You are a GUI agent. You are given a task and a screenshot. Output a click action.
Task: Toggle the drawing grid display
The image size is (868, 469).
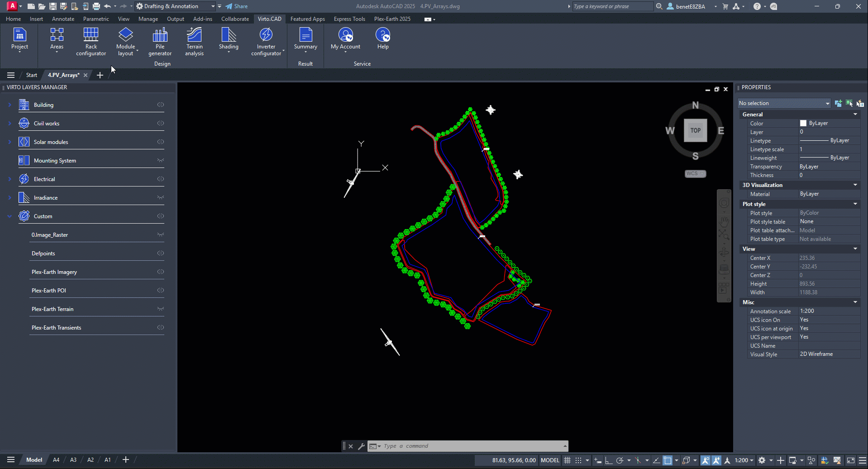(567, 460)
